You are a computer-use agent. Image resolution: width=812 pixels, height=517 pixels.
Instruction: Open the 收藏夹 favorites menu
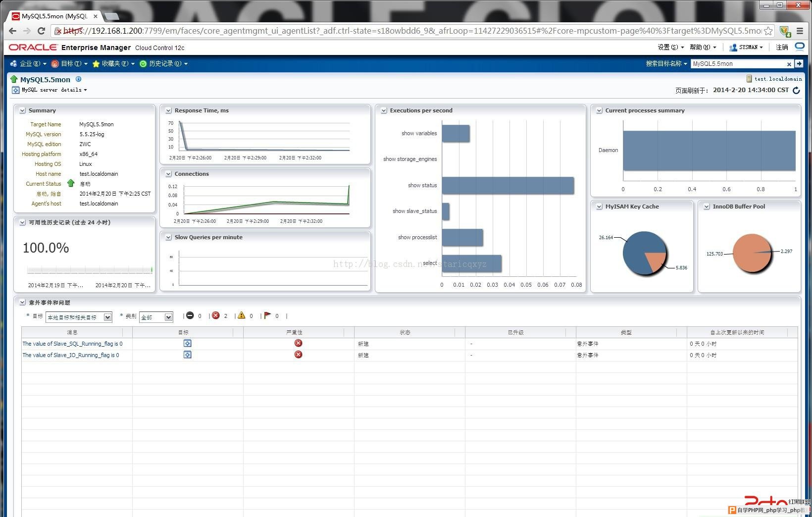(113, 63)
